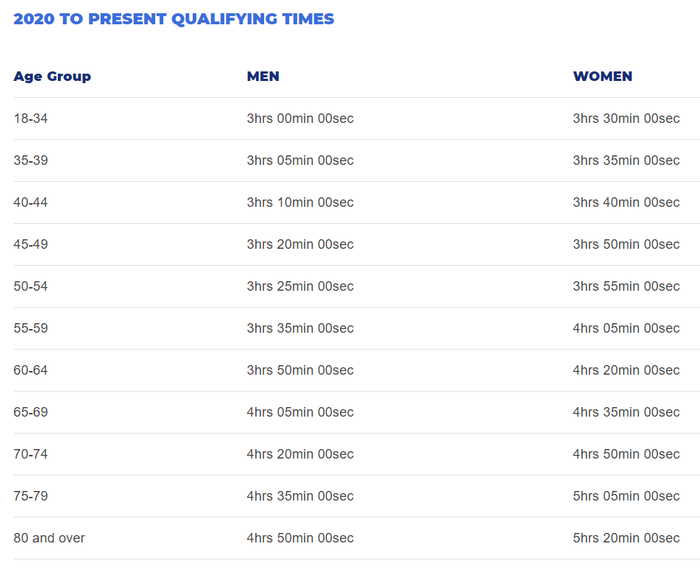The image size is (700, 569).
Task: Click the '2020 TO PRESENT QUALIFYING TIMES' heading
Action: [x=174, y=19]
